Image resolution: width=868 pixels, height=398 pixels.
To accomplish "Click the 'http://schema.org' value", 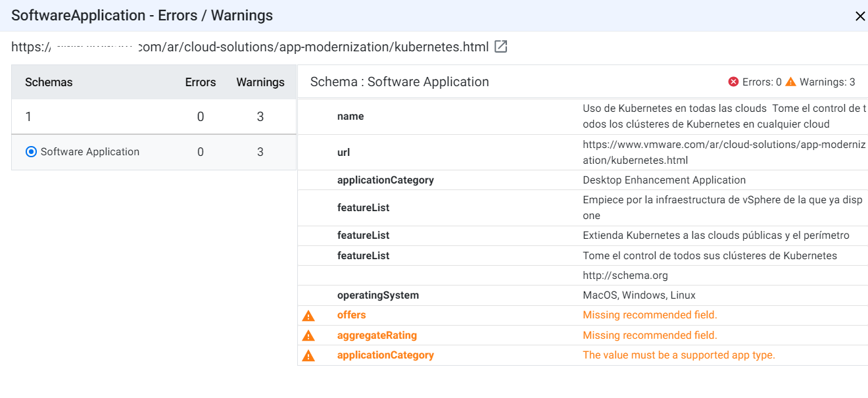I will click(x=625, y=276).
